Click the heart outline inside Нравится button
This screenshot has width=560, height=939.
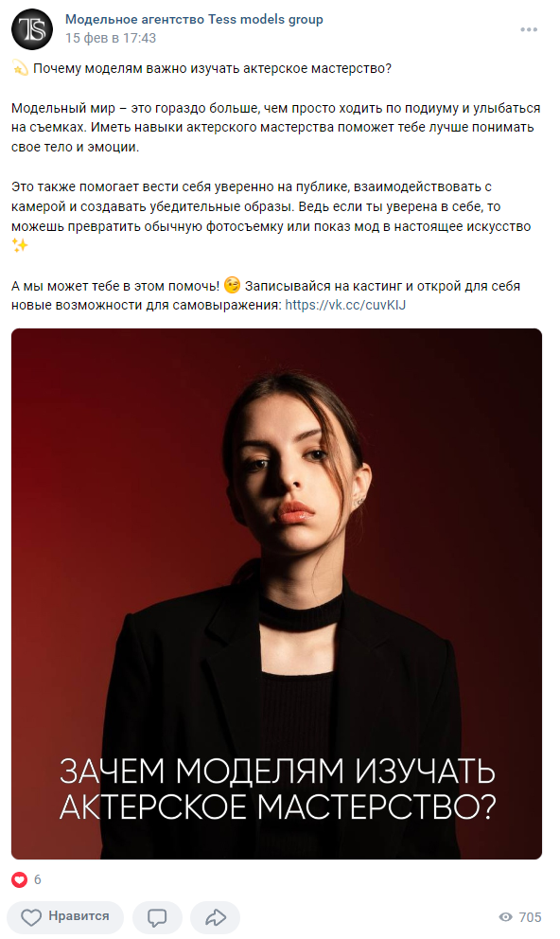pos(31,917)
